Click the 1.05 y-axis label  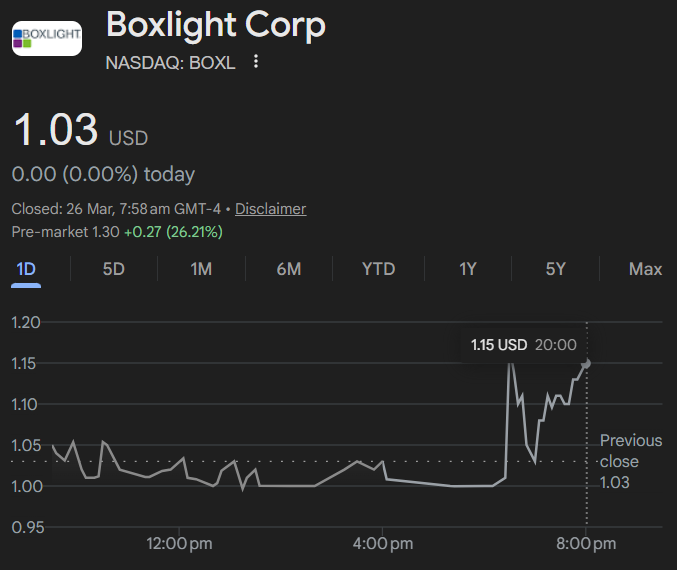(x=26, y=445)
